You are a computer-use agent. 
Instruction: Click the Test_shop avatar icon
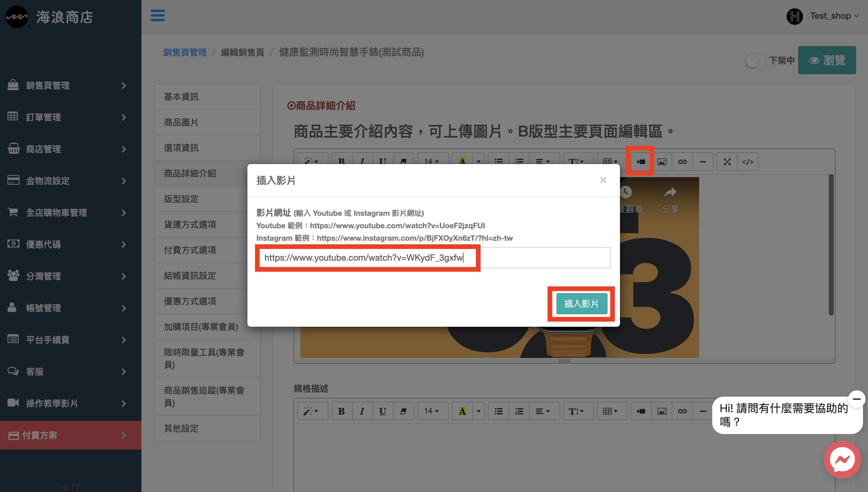coord(794,16)
